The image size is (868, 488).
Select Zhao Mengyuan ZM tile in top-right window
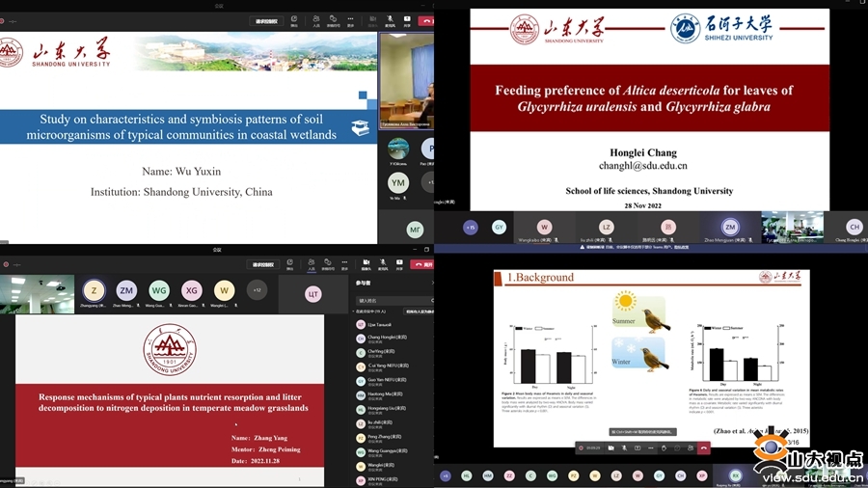[730, 228]
